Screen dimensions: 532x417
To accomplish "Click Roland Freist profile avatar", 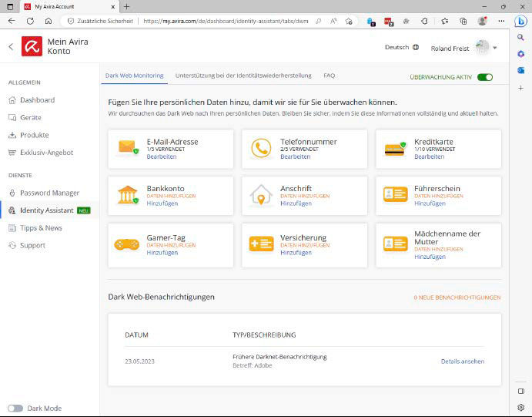I will point(482,47).
